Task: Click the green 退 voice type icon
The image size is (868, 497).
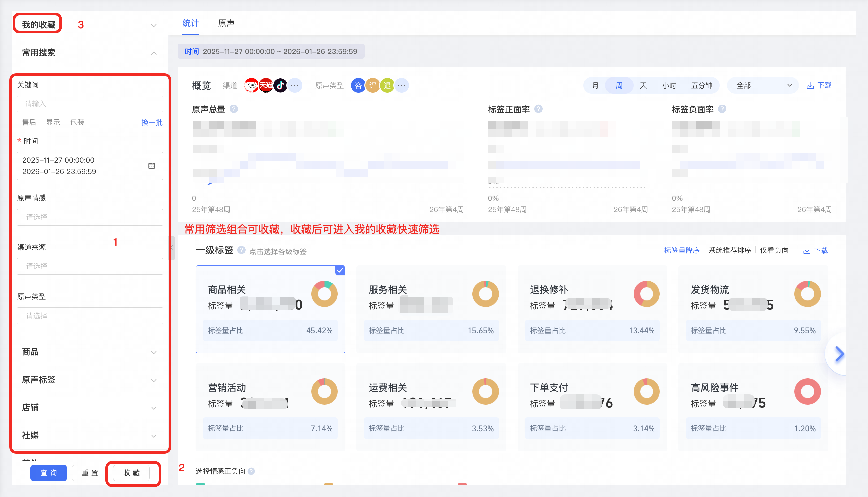Action: (x=387, y=85)
